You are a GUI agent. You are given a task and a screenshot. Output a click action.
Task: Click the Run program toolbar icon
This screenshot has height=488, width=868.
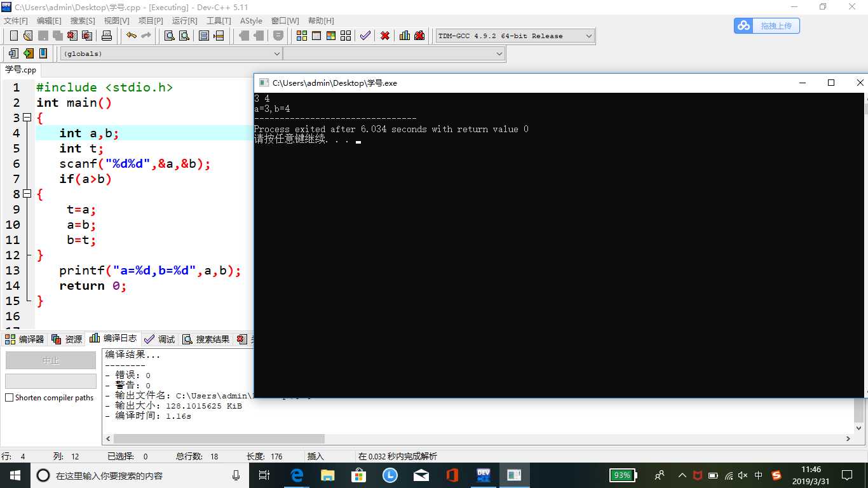pos(316,36)
